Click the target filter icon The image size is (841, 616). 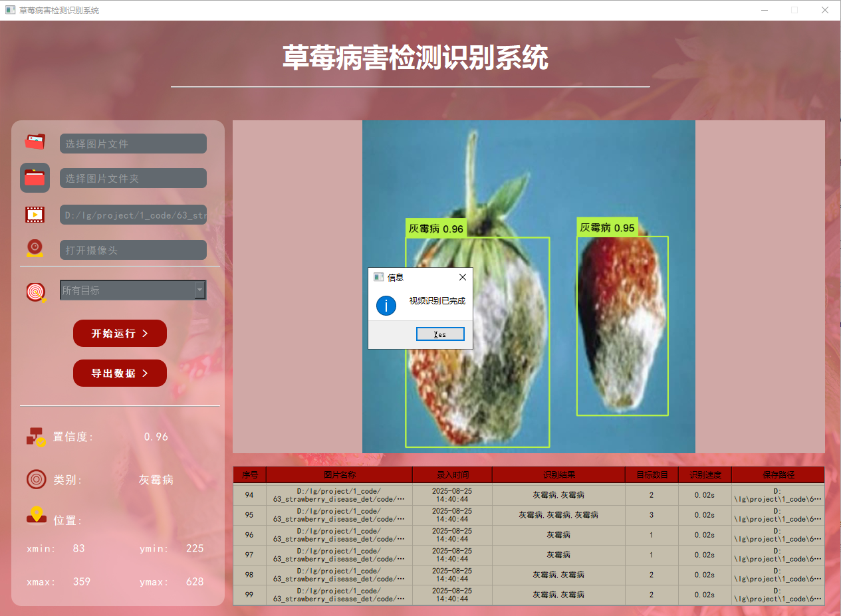click(36, 292)
